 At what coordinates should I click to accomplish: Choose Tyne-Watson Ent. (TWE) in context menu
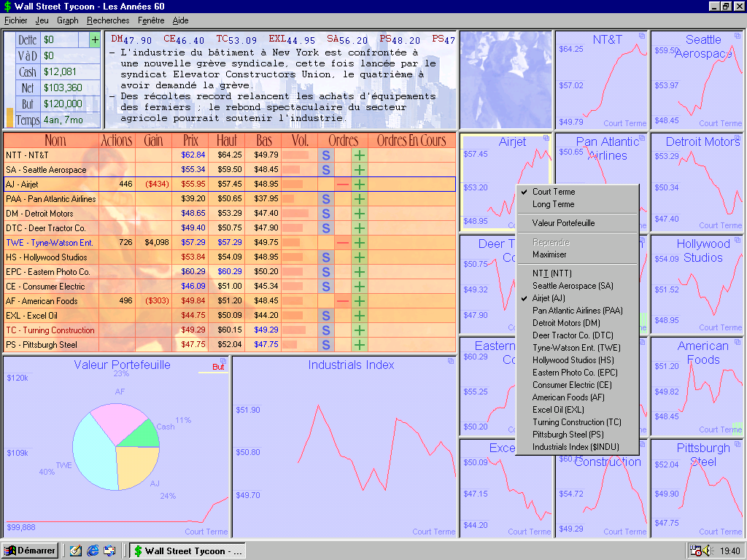click(x=577, y=348)
